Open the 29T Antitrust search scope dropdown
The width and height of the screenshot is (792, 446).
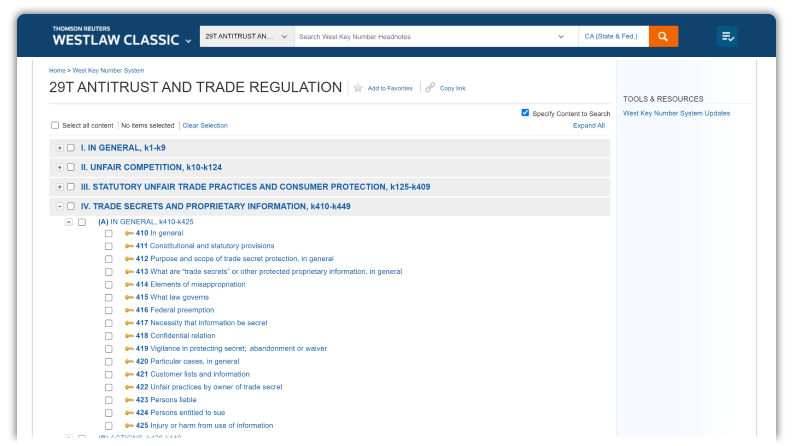[246, 37]
